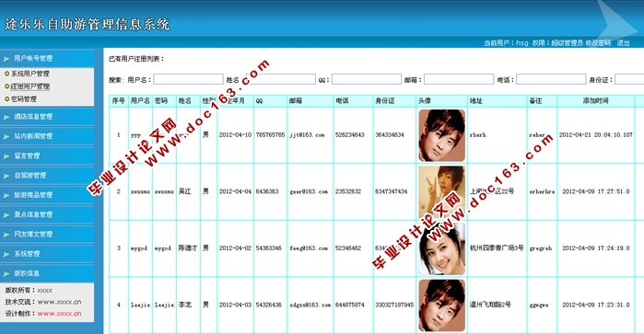Click the arrow icon beside 站内新闻管理

(6, 136)
